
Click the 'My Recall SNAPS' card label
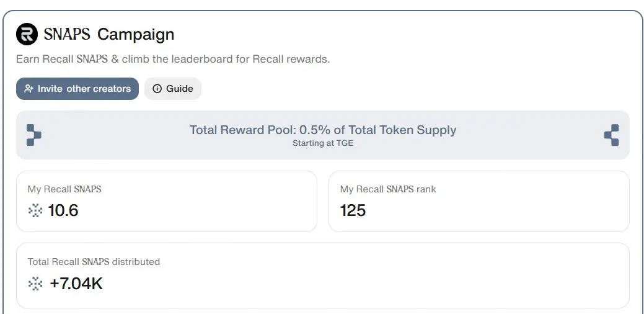click(64, 189)
